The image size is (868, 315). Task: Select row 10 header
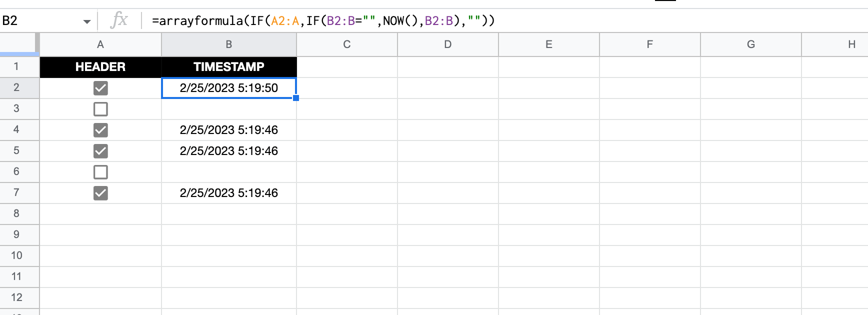coord(19,256)
